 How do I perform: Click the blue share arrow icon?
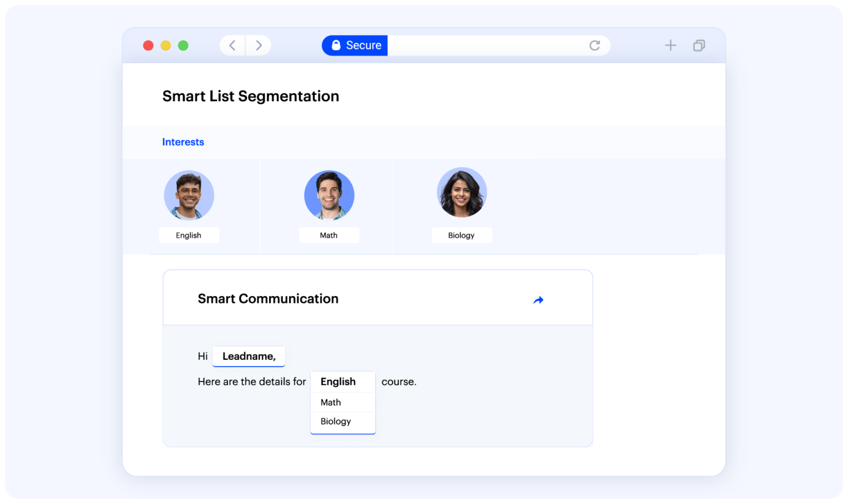538,300
